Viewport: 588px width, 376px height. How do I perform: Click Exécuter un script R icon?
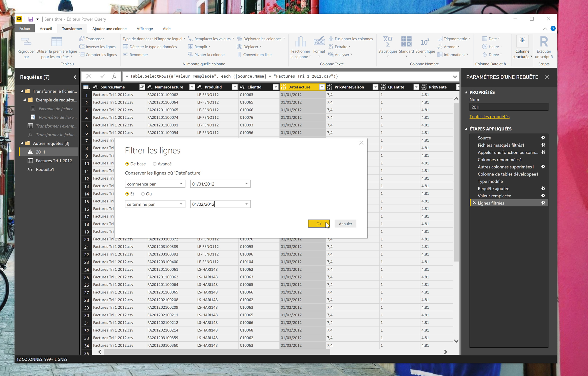coord(544,41)
